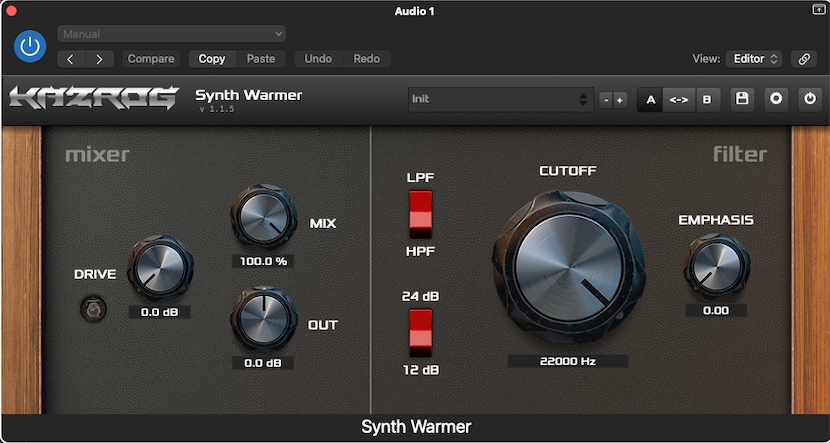Open the View Editor dropdown
The height and width of the screenshot is (443, 830).
[754, 59]
